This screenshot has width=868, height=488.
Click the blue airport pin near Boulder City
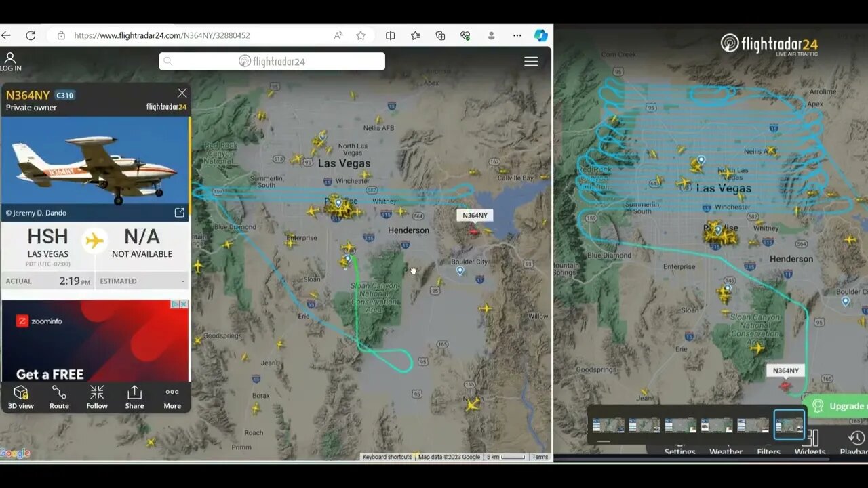(x=460, y=271)
